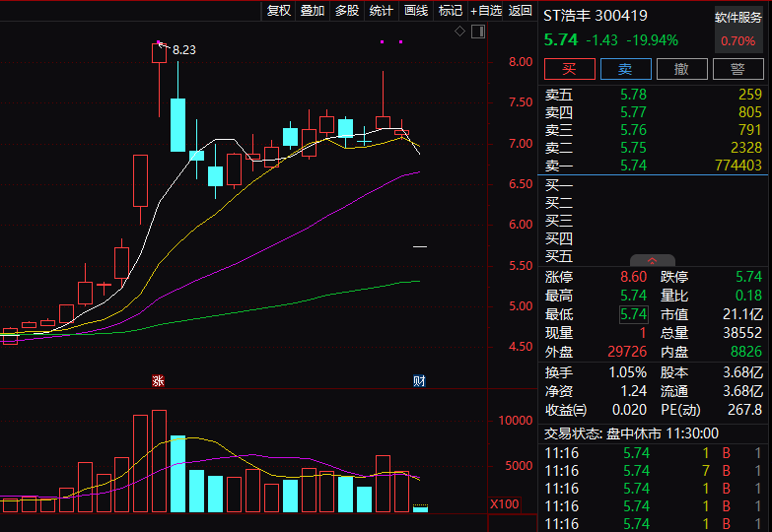This screenshot has height=532, width=772.
Task: Click the 软件服务 sector label
Action: click(x=739, y=18)
